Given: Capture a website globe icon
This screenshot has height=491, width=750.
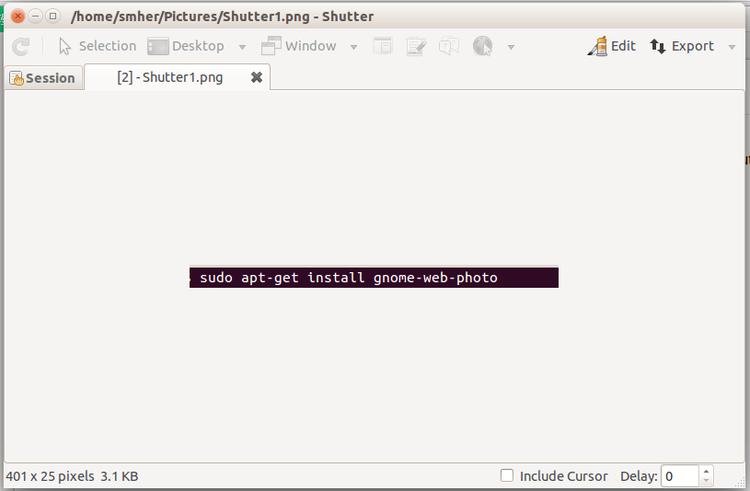Looking at the screenshot, I should (482, 46).
